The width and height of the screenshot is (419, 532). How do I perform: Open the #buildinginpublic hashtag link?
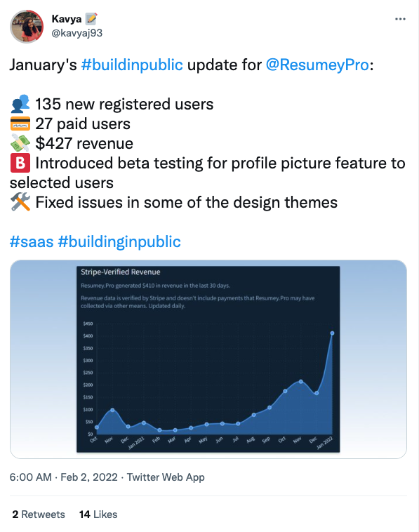tap(119, 242)
